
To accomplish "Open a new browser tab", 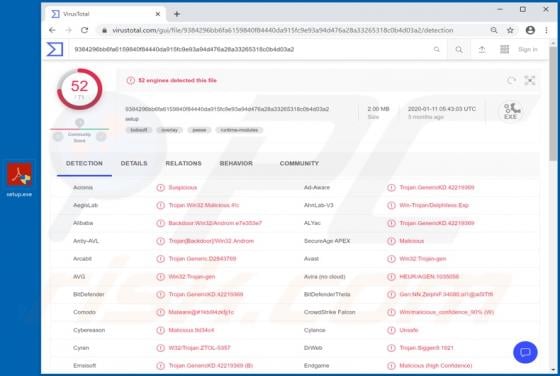I will 177,14.
